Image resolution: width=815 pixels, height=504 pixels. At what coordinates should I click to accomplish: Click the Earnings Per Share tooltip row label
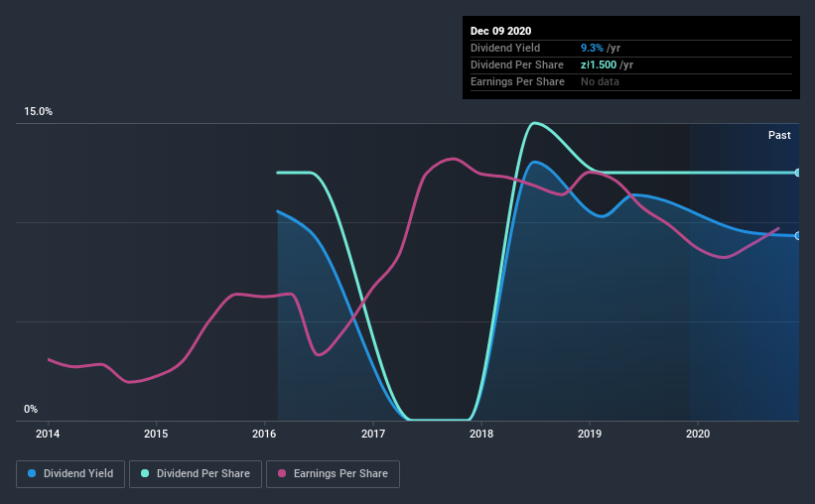(517, 81)
